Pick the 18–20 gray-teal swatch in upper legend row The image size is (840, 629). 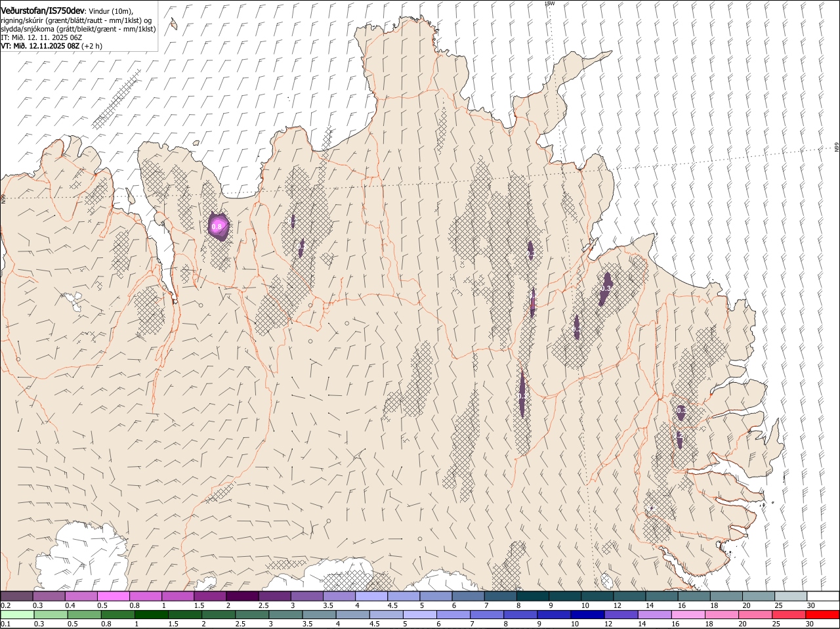[x=726, y=596]
